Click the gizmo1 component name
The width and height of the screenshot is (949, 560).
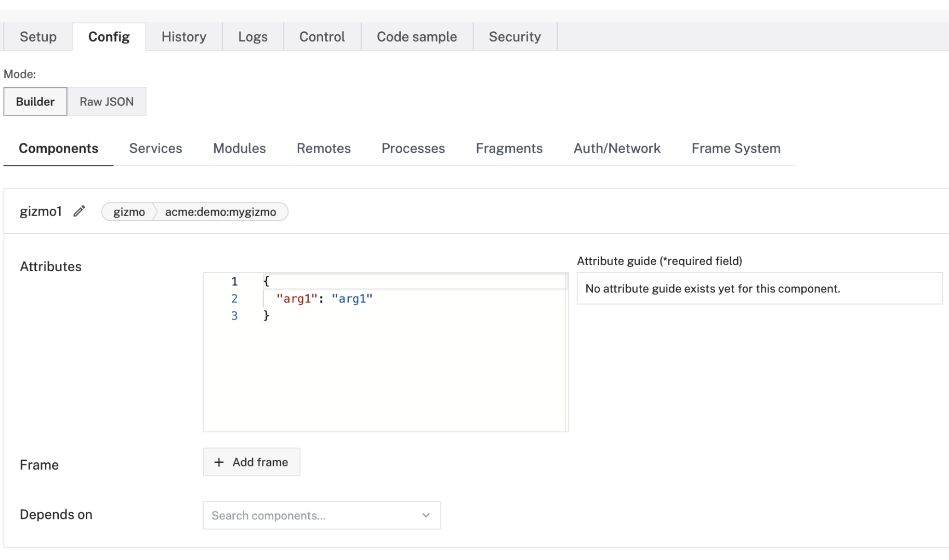pyautogui.click(x=41, y=211)
